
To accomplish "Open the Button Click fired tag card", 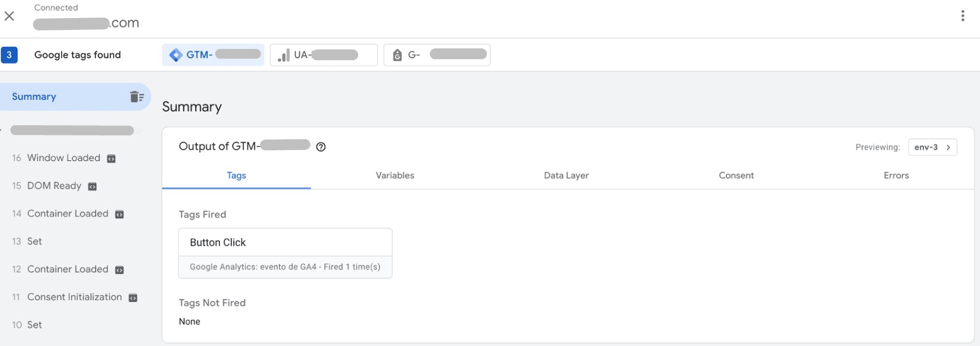I will click(x=285, y=253).
